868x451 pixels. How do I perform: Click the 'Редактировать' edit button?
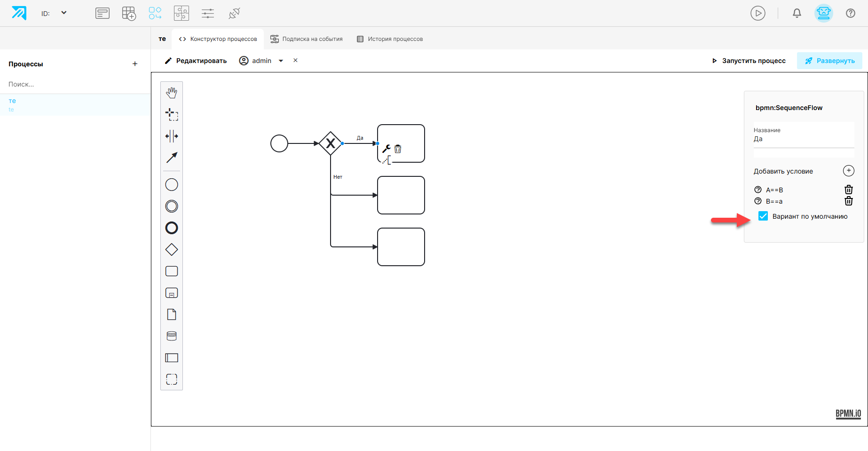pos(196,61)
